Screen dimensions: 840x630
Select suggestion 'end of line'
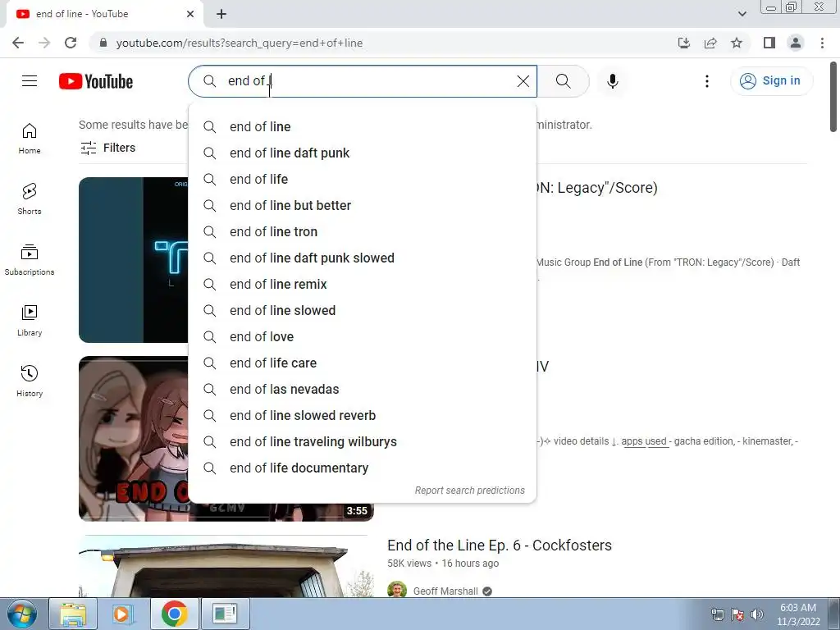pyautogui.click(x=362, y=126)
